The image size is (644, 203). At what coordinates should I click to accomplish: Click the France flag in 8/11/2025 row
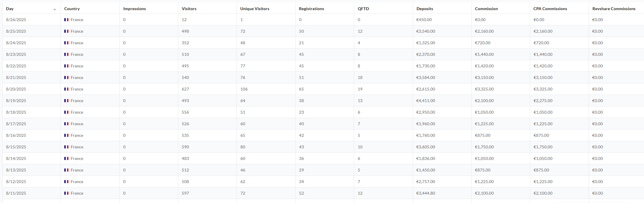tap(66, 193)
